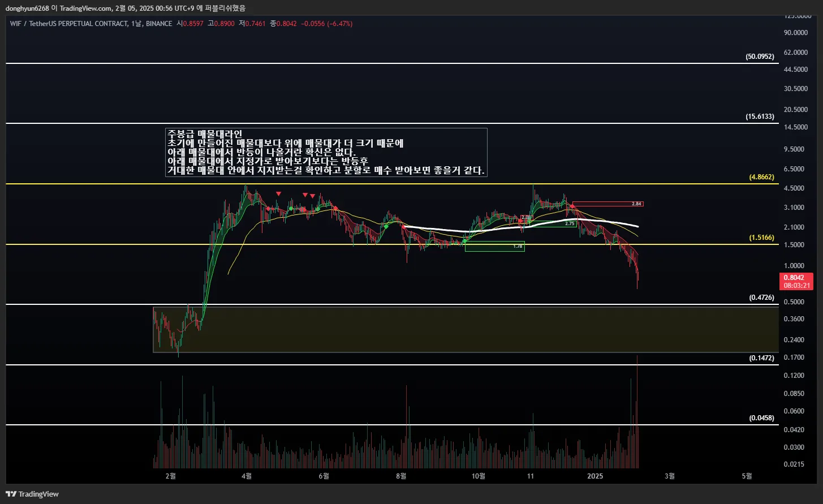Viewport: 823px width, 504px height.
Task: Click the 0.3600 price axis label
Action: pos(795,319)
